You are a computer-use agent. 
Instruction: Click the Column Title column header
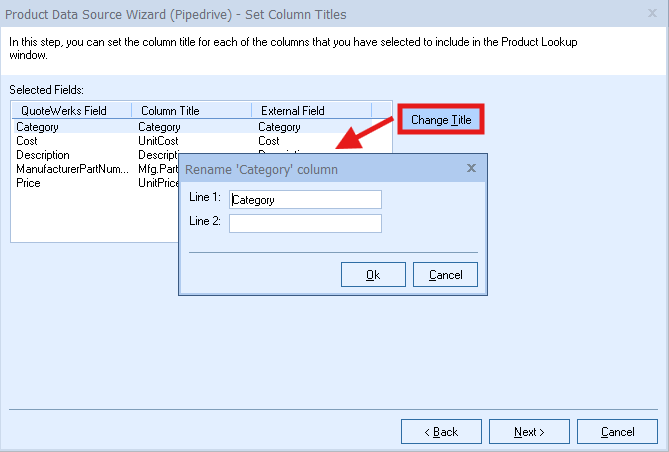[172, 110]
